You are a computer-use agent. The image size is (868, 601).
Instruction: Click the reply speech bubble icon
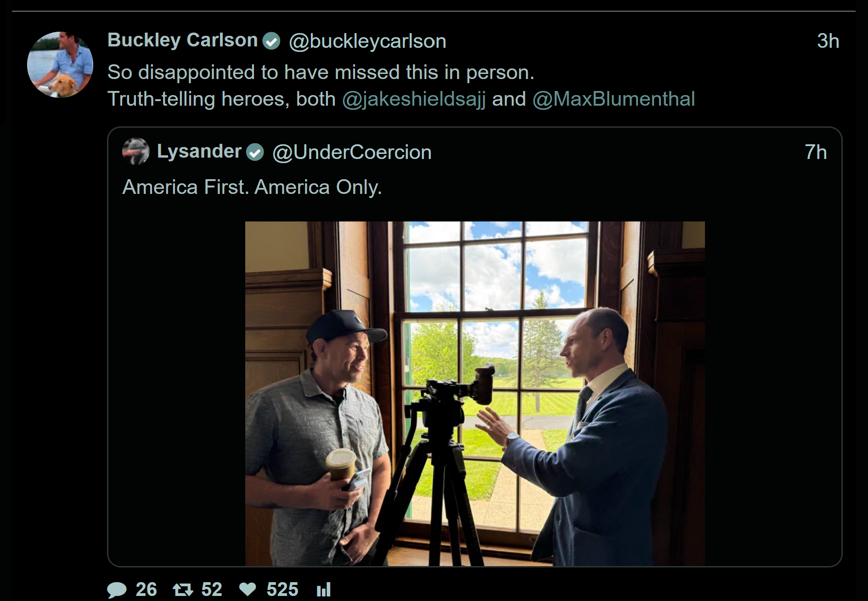click(117, 590)
